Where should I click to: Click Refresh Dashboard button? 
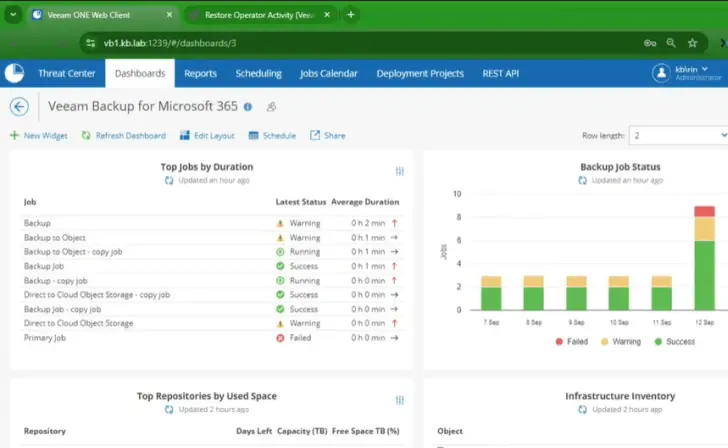[x=124, y=136]
